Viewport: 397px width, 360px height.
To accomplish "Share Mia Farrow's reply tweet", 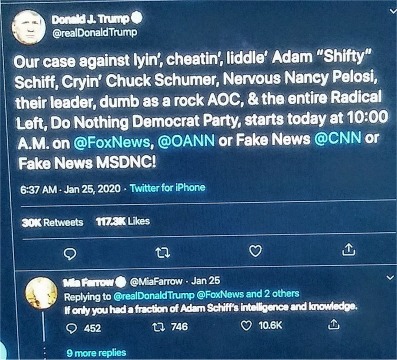I will [x=334, y=324].
